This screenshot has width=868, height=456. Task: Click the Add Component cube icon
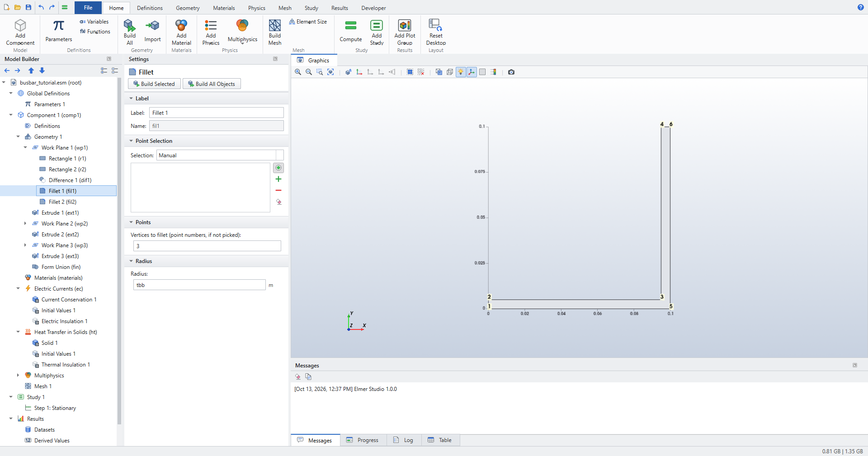[x=20, y=25]
